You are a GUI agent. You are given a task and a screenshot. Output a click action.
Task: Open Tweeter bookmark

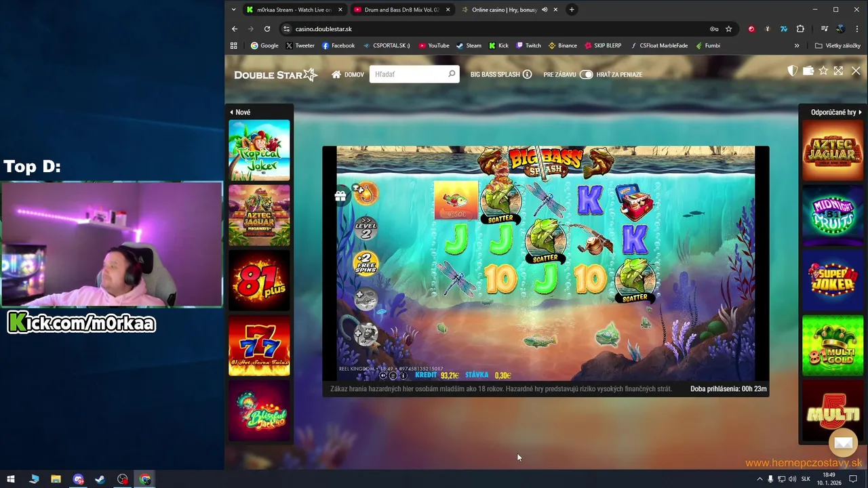[x=300, y=45]
